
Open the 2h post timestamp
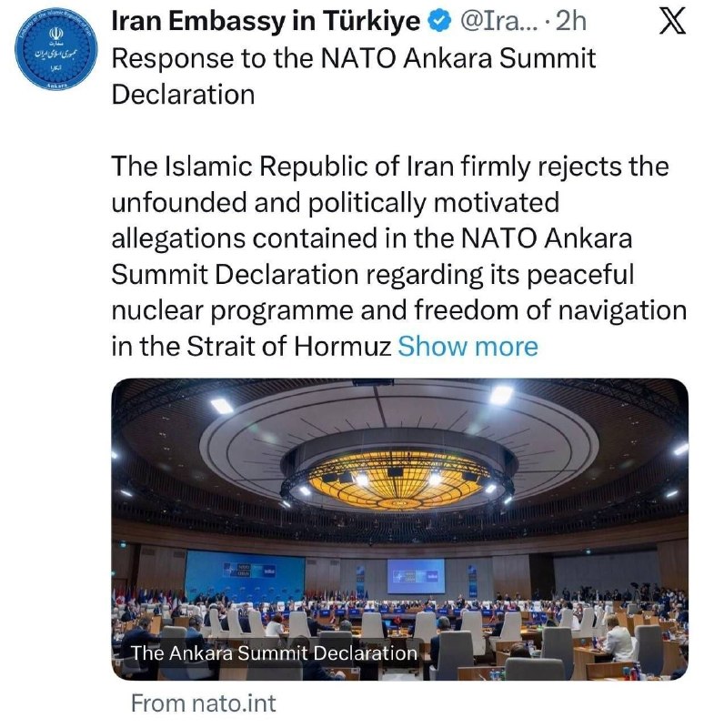point(571,21)
